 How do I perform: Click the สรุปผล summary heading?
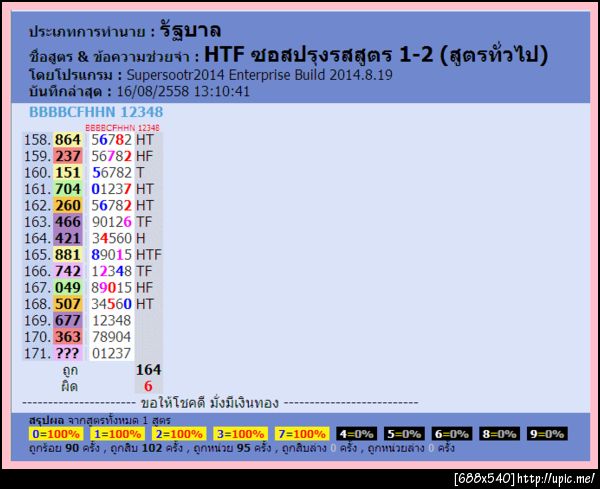pyautogui.click(x=46, y=420)
